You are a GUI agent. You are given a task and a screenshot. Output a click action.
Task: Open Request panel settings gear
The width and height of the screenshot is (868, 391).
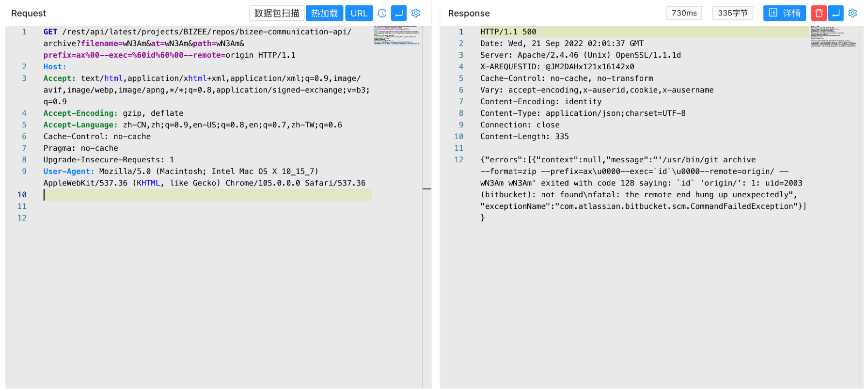click(x=416, y=13)
